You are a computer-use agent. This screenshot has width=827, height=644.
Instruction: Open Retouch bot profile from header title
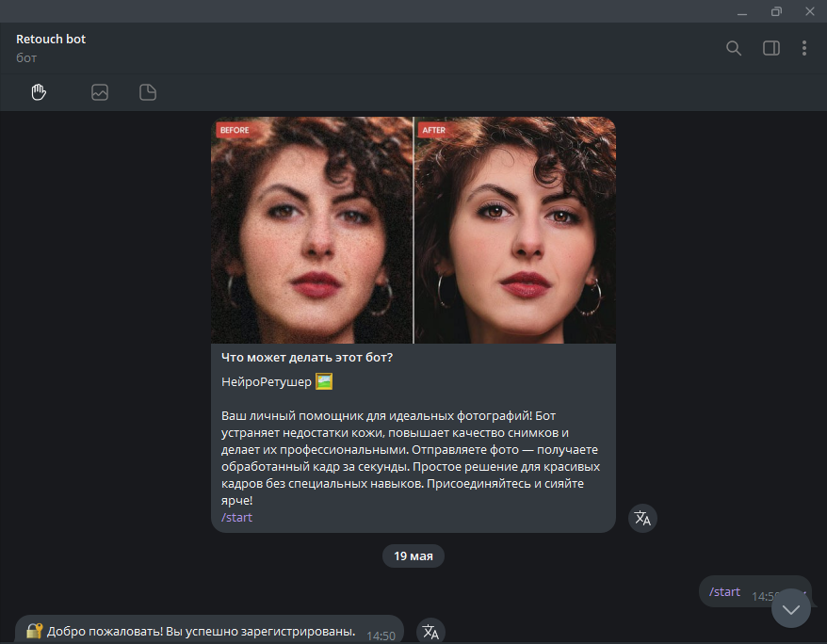(51, 40)
